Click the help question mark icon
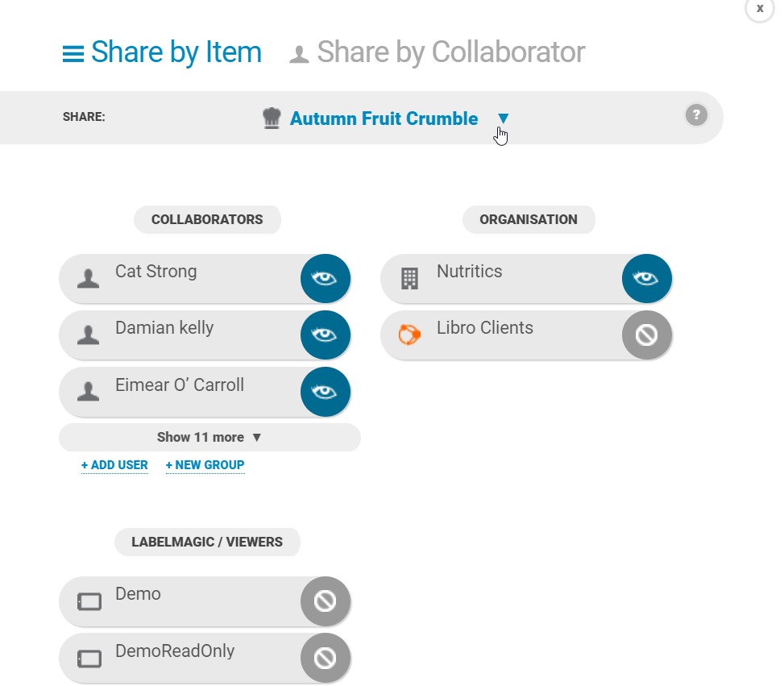784x686 pixels. click(696, 115)
